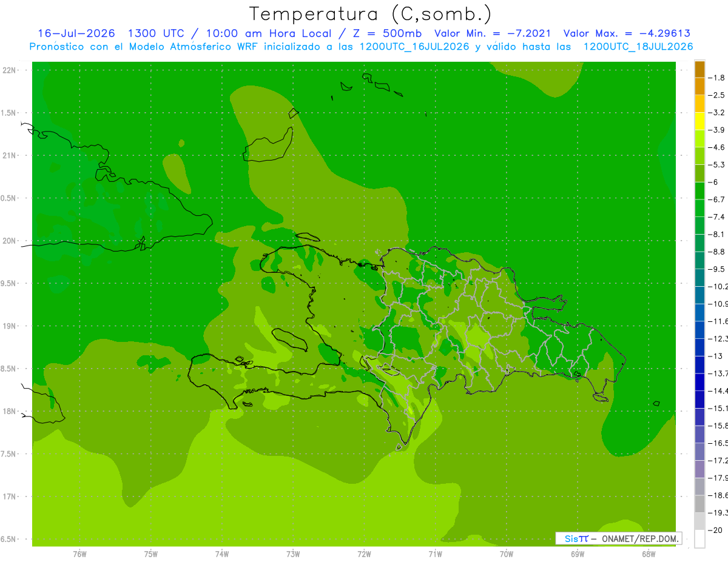Viewport: 728px width, 562px height.
Task: Click the -1.8 legend value
Action: (x=717, y=78)
